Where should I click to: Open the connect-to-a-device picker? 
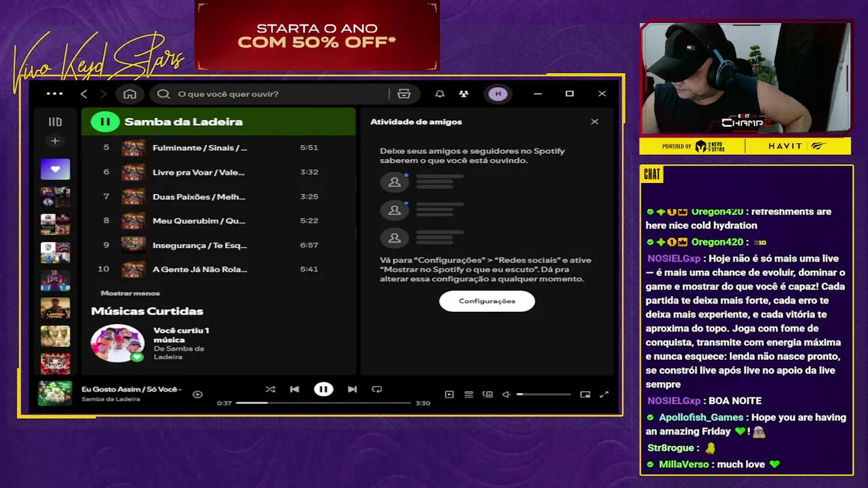[487, 394]
